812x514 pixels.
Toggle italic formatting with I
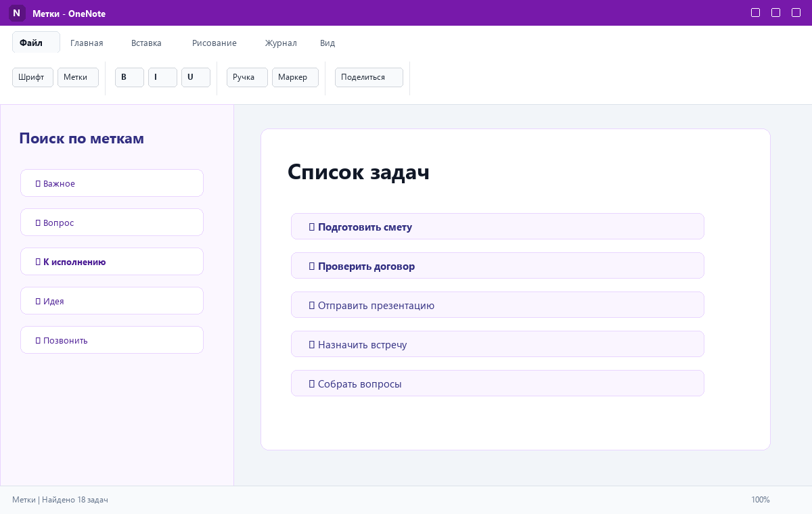[x=162, y=77]
